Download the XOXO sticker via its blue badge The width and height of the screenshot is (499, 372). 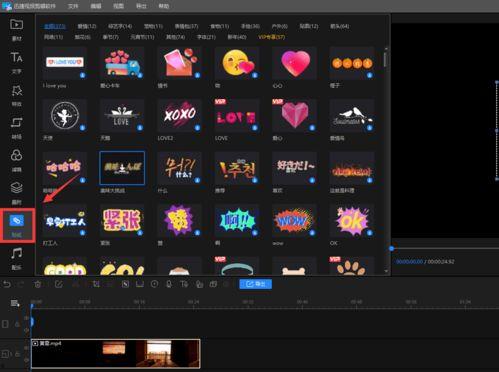[x=197, y=127]
